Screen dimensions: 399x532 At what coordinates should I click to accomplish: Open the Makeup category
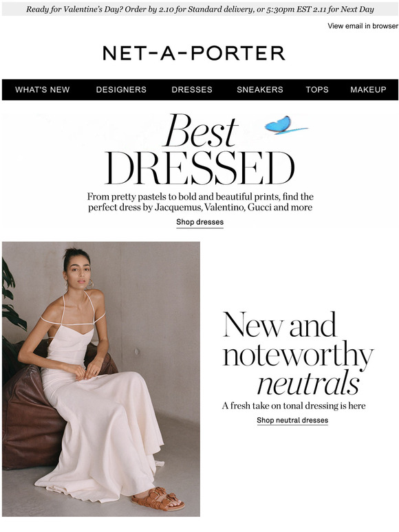pos(368,89)
